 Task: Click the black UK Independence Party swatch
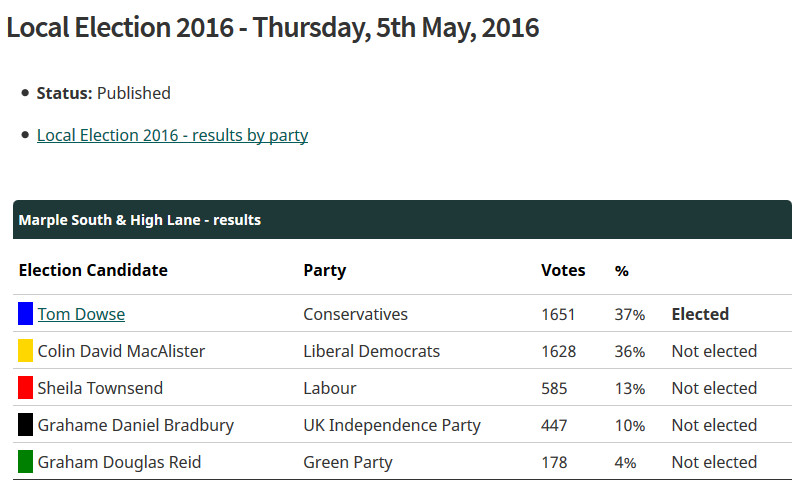[x=26, y=424]
